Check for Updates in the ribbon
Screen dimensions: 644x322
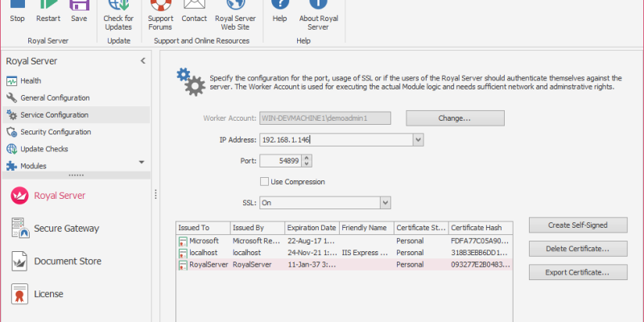[119, 8]
